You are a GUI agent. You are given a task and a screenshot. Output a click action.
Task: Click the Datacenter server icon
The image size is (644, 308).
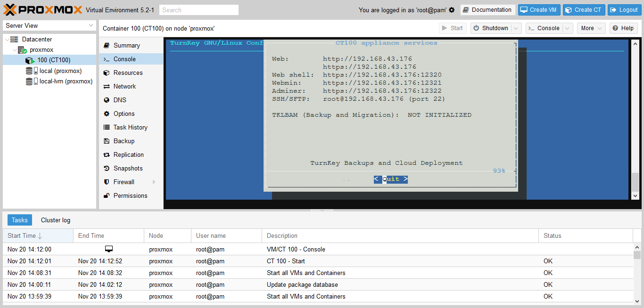click(x=14, y=40)
